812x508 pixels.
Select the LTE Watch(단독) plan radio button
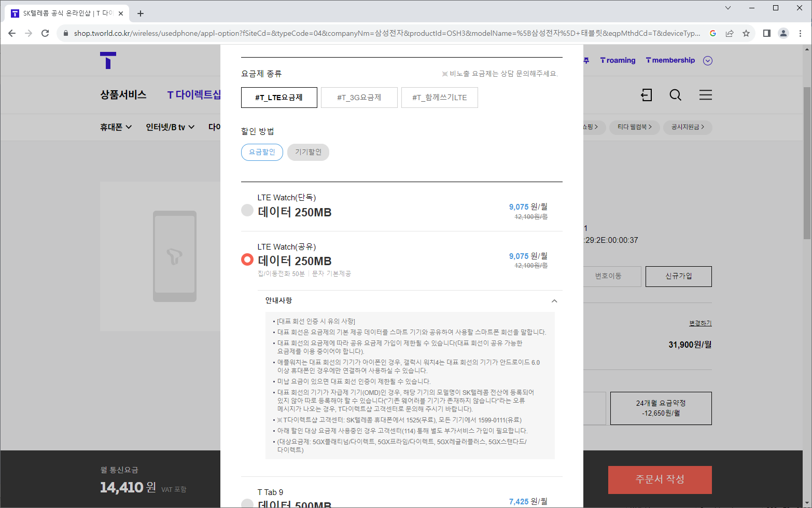point(247,210)
